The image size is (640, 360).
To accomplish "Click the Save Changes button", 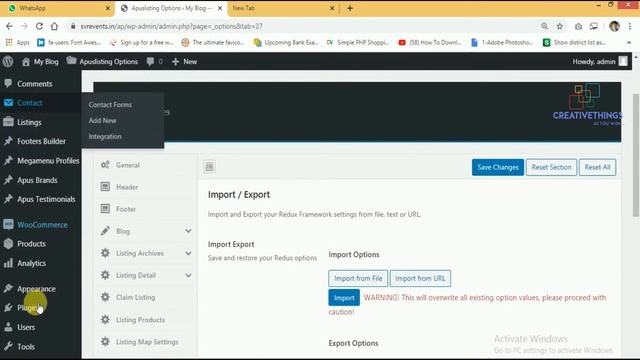I will [x=498, y=167].
